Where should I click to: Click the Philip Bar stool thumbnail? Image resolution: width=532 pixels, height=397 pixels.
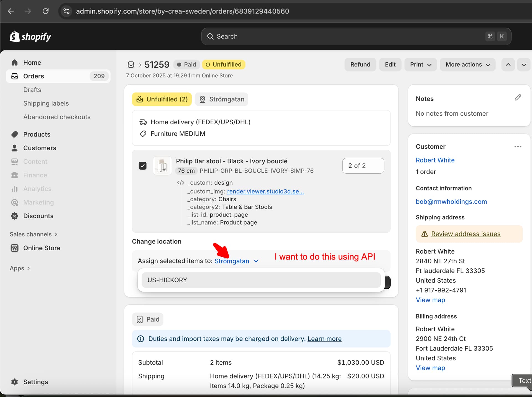pyautogui.click(x=162, y=166)
